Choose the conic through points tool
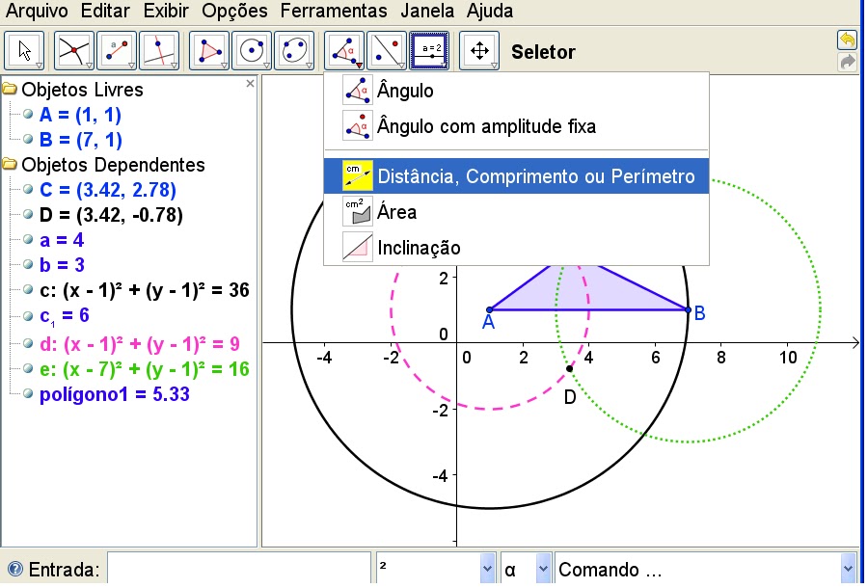868x588 pixels. pyautogui.click(x=295, y=48)
